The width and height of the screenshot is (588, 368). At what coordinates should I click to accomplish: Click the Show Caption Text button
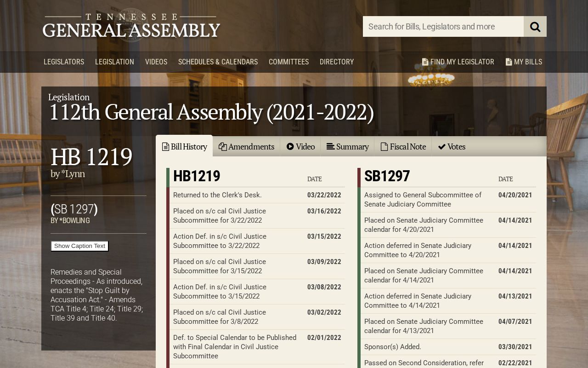pos(79,246)
